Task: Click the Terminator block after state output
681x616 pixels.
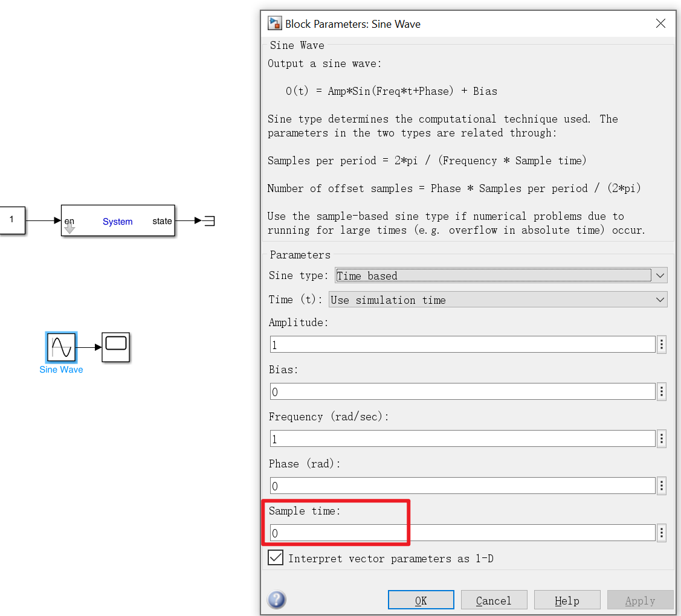Action: (x=209, y=220)
